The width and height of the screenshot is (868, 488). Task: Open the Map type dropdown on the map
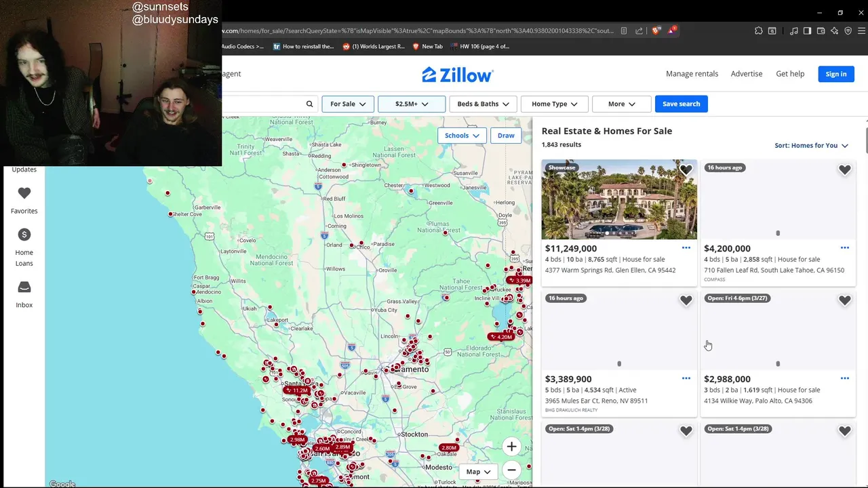click(x=478, y=472)
